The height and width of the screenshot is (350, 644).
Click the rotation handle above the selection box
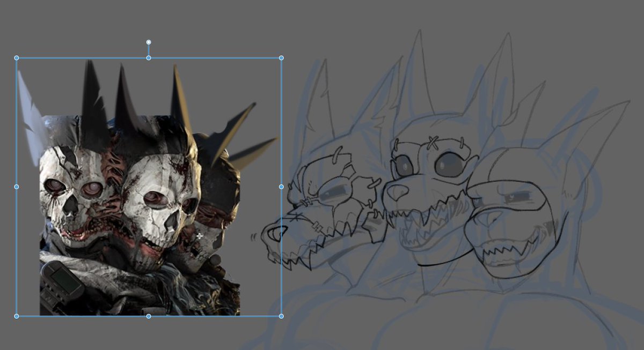(149, 42)
